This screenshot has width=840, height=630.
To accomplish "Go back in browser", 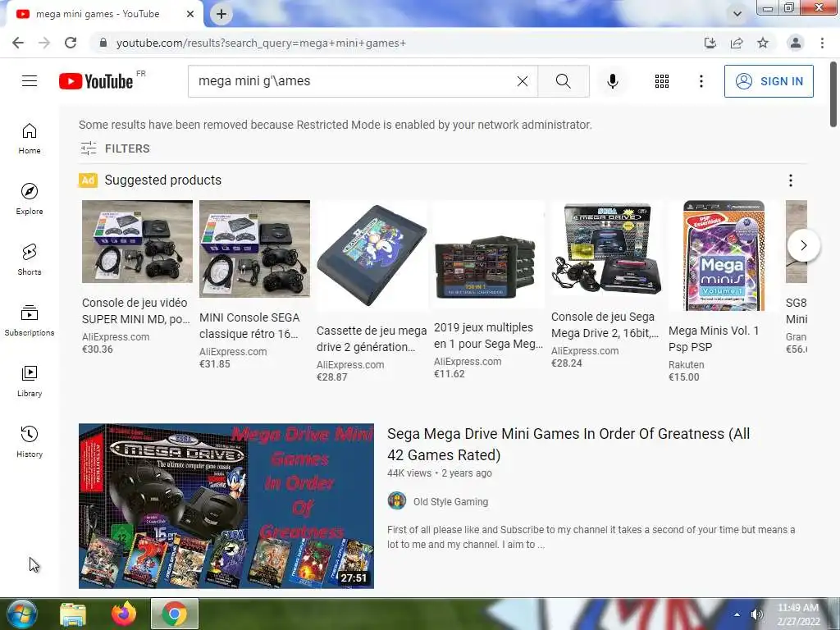I will 18,43.
